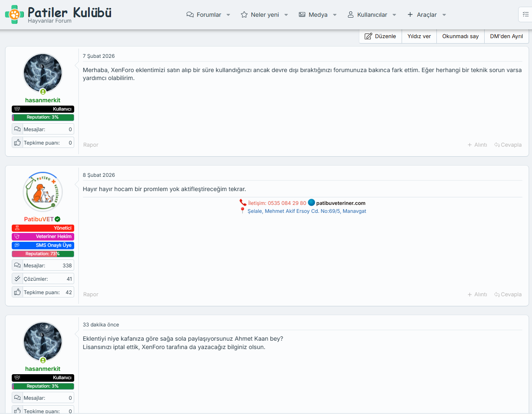Click hasanmerkit username in 7 Şubat post

click(x=43, y=100)
